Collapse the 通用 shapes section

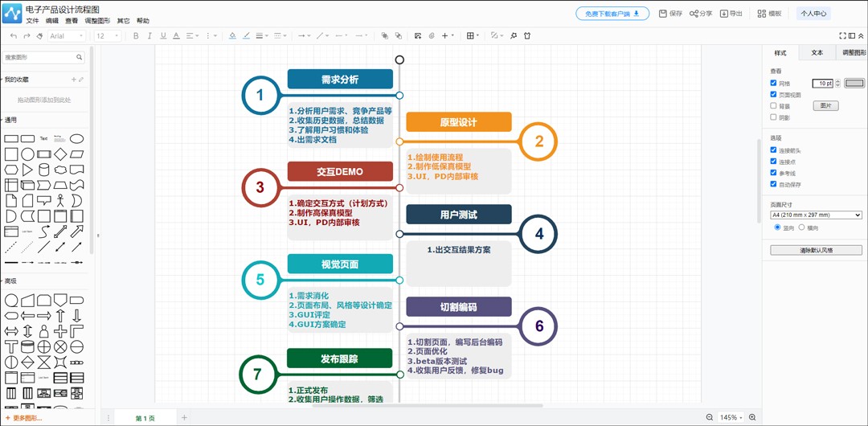(x=10, y=120)
